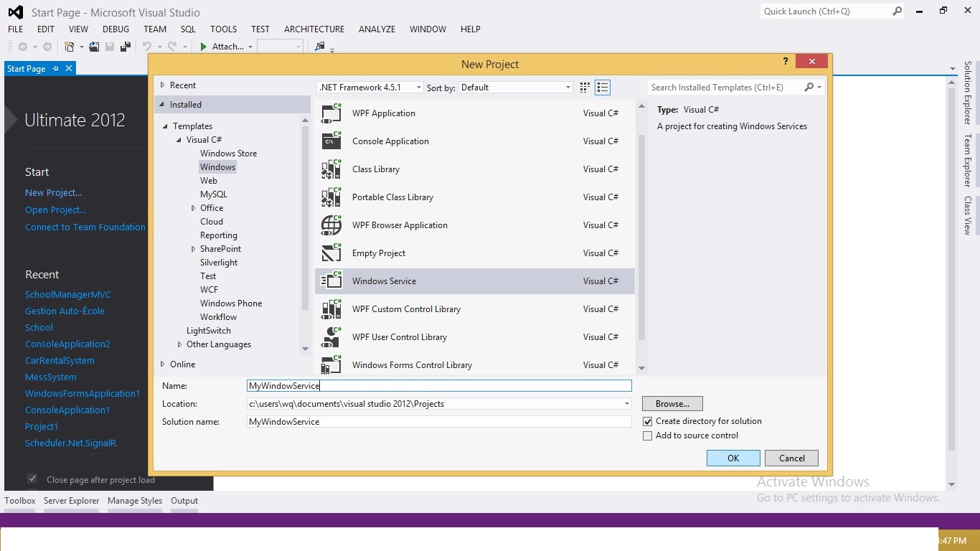Viewport: 980px width, 551px height.
Task: Click the New Project... link on Start Page
Action: click(53, 193)
